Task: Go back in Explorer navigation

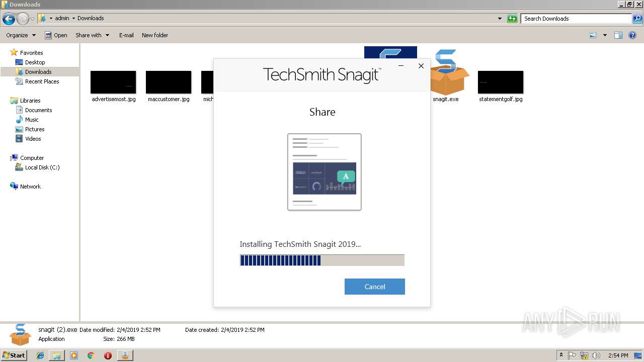Action: coord(9,19)
